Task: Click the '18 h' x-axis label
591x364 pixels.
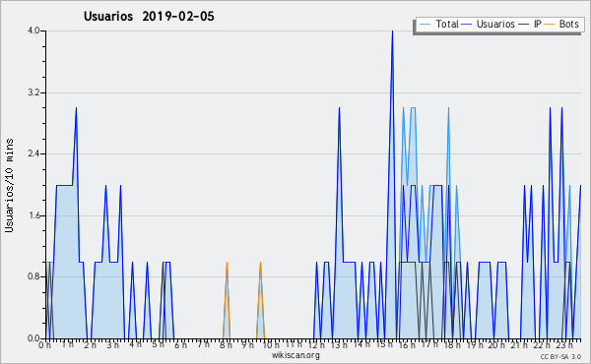Action: pyautogui.click(x=452, y=344)
